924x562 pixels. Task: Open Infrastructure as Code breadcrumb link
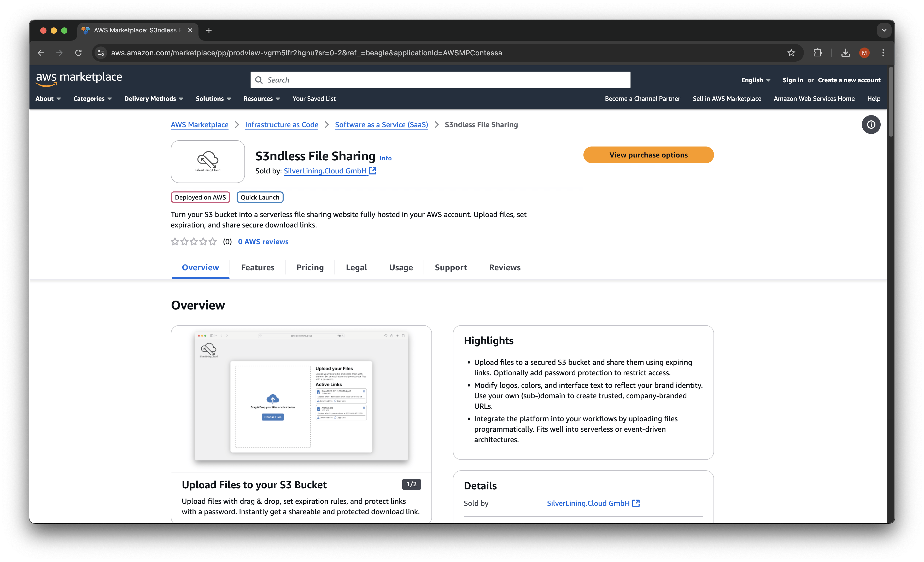coord(281,125)
